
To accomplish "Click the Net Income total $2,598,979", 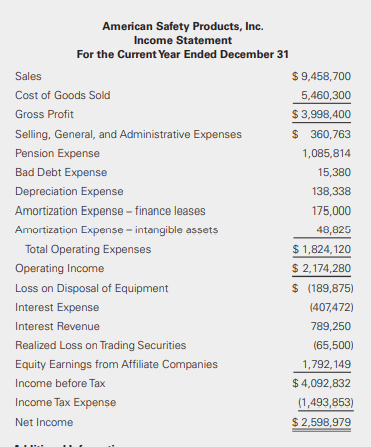I will (x=321, y=422).
